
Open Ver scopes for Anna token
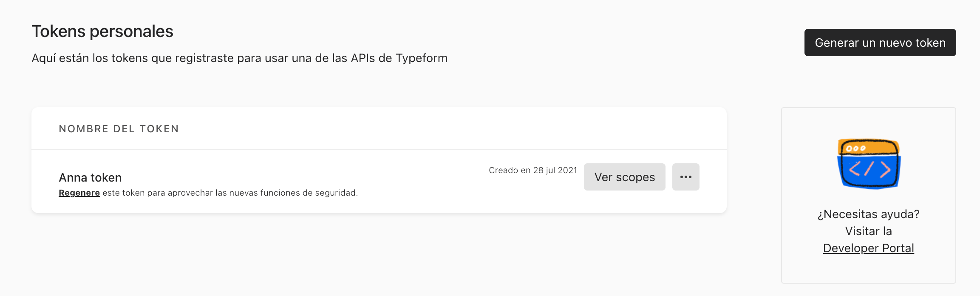(x=624, y=177)
